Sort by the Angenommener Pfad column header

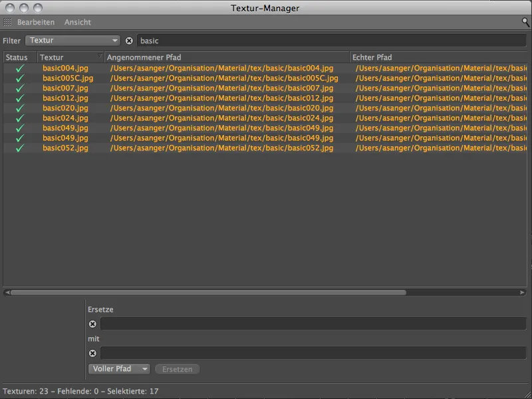(227, 57)
